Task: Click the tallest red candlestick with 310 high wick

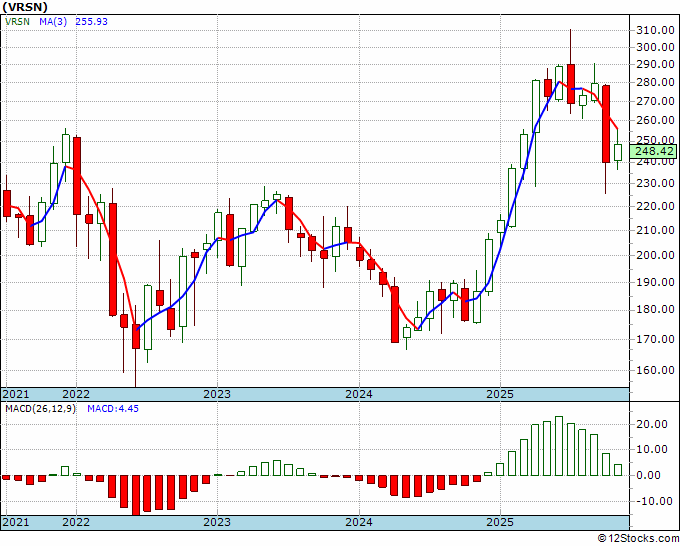Action: (x=571, y=84)
